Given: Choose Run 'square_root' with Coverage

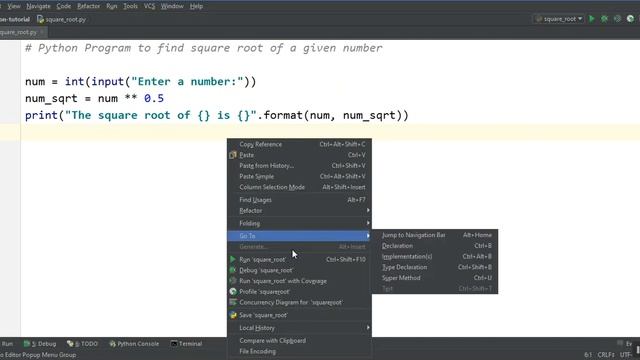Looking at the screenshot, I should (x=299, y=281).
